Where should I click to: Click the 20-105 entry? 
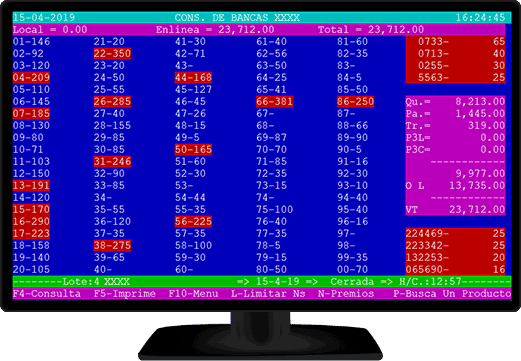pyautogui.click(x=31, y=269)
